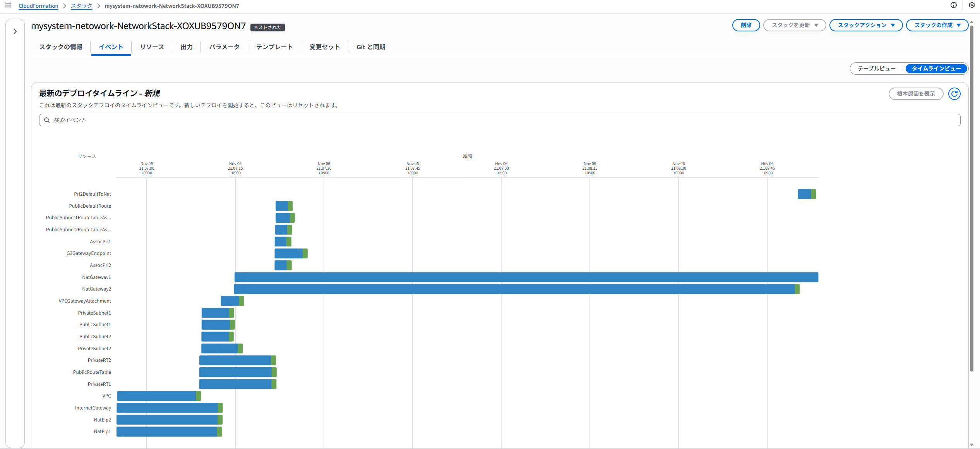The height and width of the screenshot is (449, 980).
Task: Click the scroll up arrow at top right
Action: click(971, 22)
